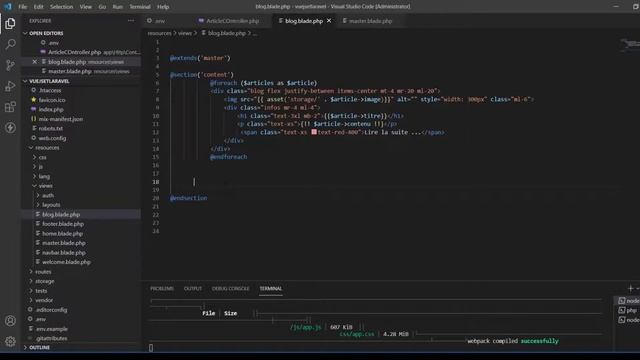Open the File menu
Screen dimensions: 640x360
click(22, 7)
